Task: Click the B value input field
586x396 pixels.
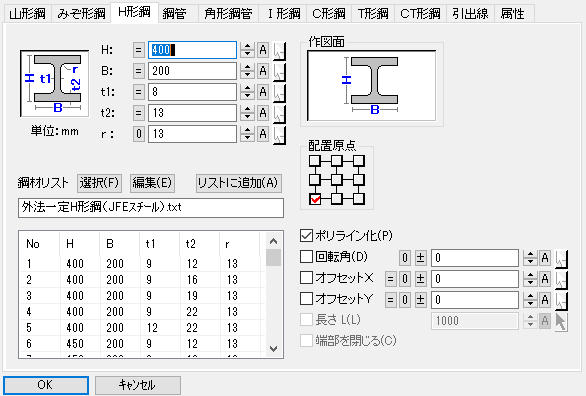Action: tap(192, 71)
